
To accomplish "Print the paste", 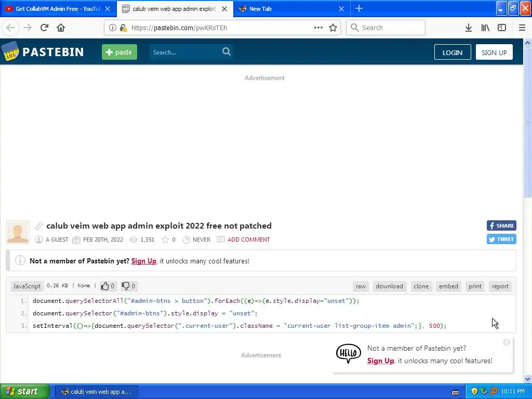I will tap(475, 286).
